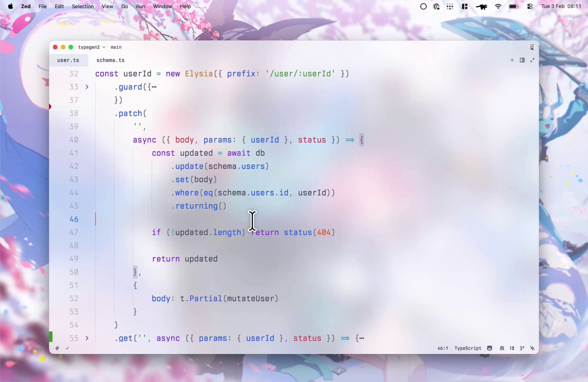Click the green git change marker at line 55
This screenshot has width=588, height=382.
tap(50, 337)
